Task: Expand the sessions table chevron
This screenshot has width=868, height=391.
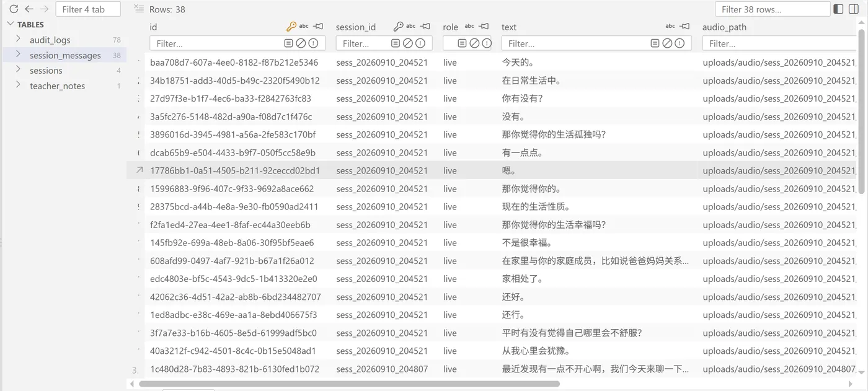Action: click(x=18, y=69)
